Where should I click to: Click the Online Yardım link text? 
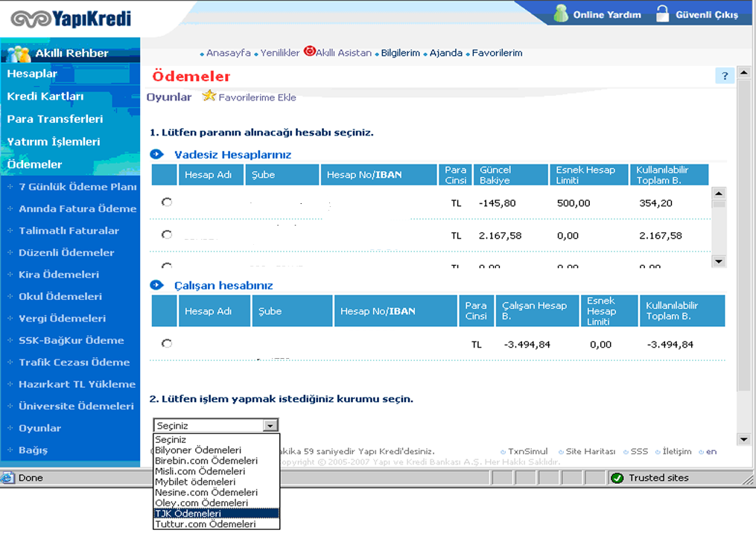[607, 15]
